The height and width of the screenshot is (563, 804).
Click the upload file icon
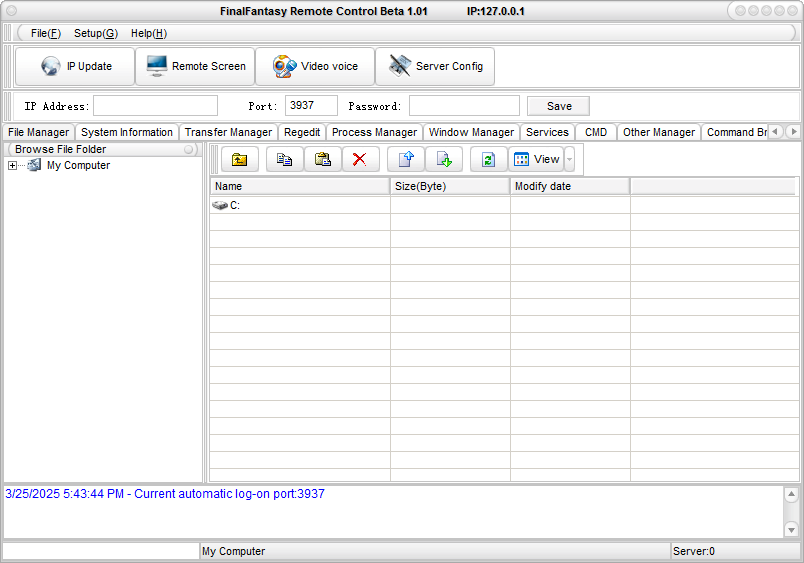point(406,159)
